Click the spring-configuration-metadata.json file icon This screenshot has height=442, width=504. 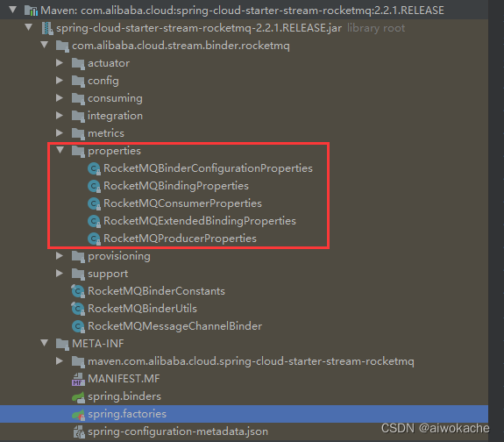79,432
